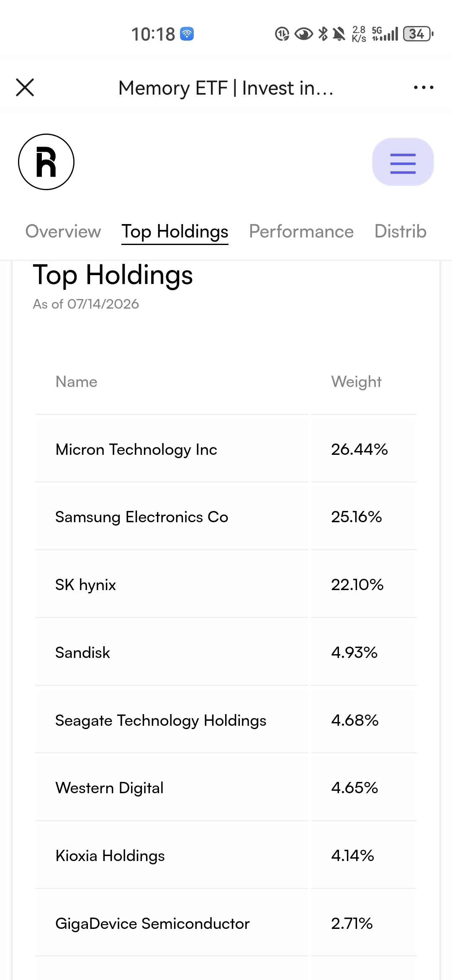Tap the SK hynix holding row
The width and height of the screenshot is (452, 980).
[x=226, y=585]
